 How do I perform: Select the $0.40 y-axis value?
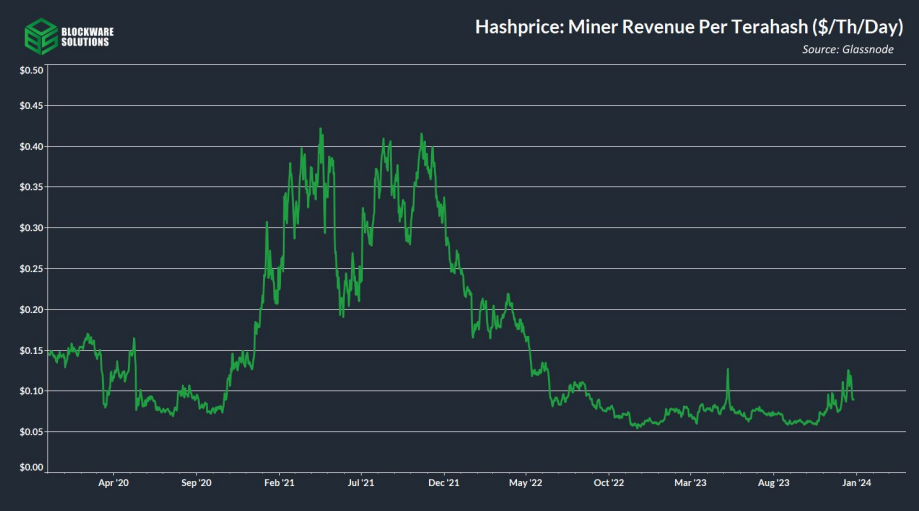point(31,147)
